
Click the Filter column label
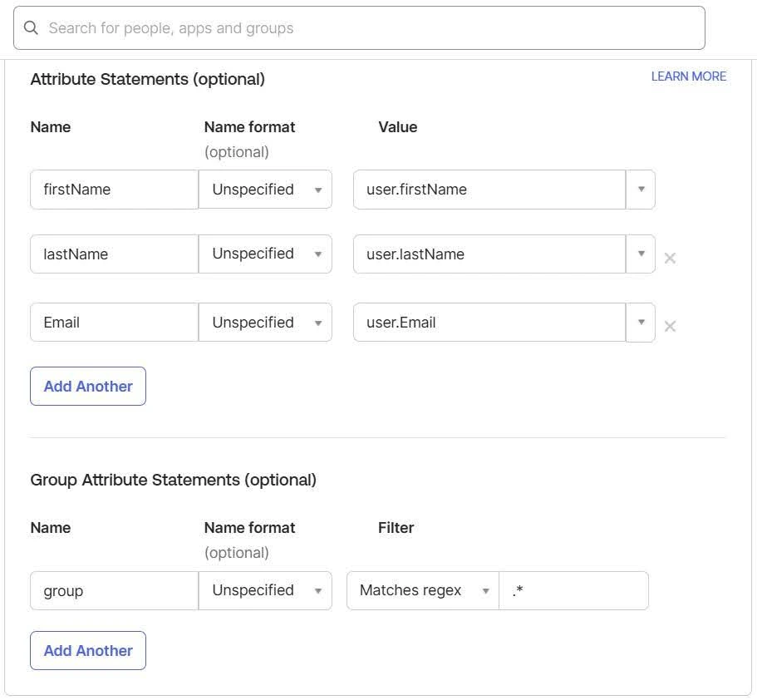[396, 528]
